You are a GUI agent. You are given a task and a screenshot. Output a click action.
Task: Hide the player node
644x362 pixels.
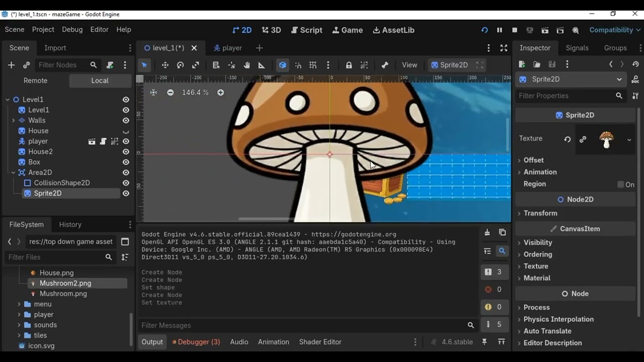click(x=126, y=142)
